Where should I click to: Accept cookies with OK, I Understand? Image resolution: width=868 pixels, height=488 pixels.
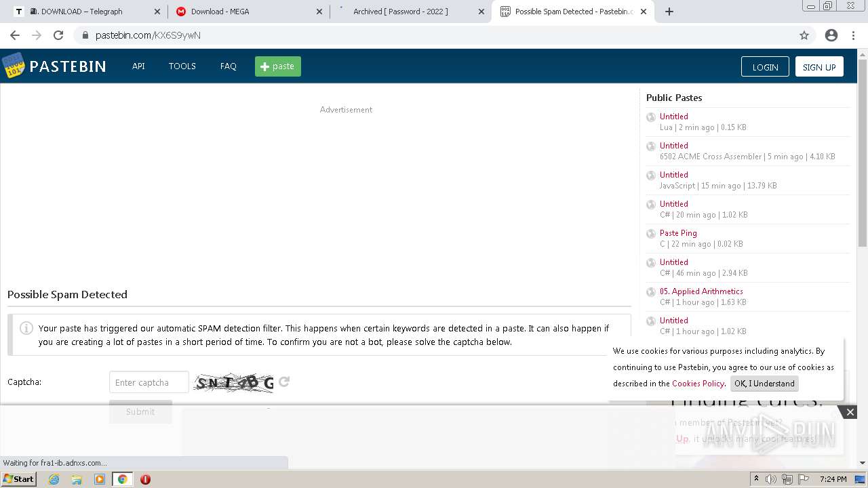(764, 384)
